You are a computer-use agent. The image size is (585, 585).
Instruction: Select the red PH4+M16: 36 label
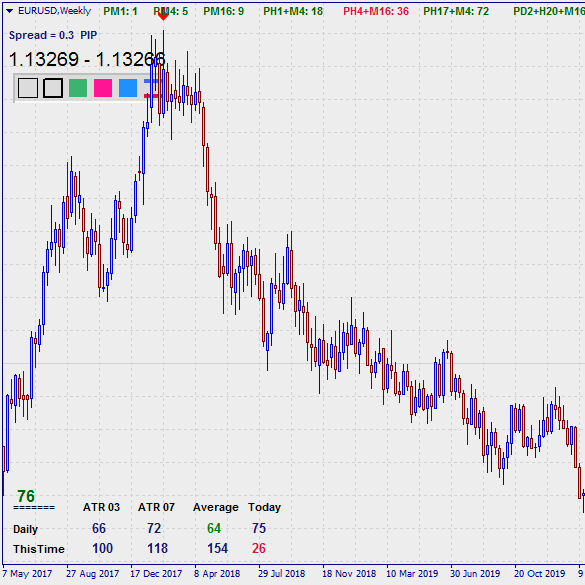pyautogui.click(x=376, y=11)
